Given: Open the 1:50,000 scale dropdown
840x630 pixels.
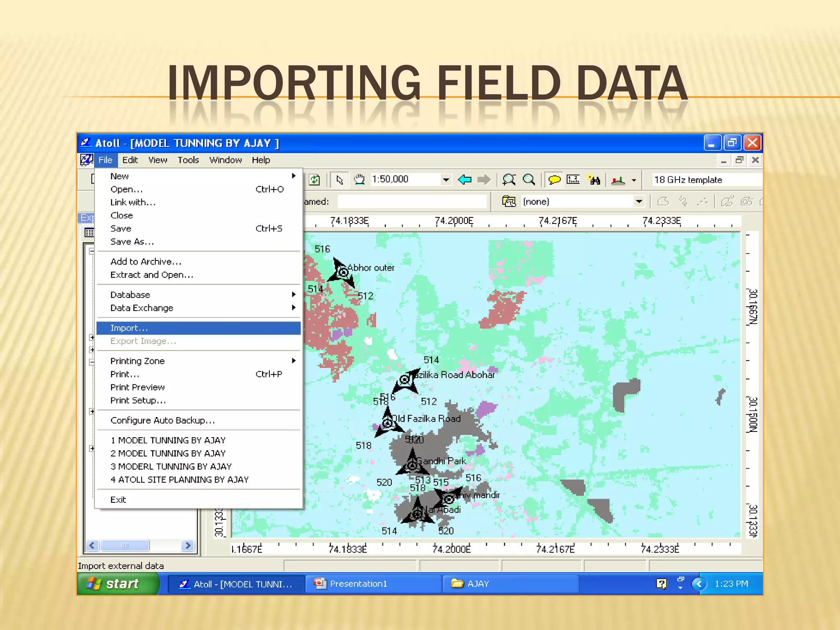Looking at the screenshot, I should [446, 180].
